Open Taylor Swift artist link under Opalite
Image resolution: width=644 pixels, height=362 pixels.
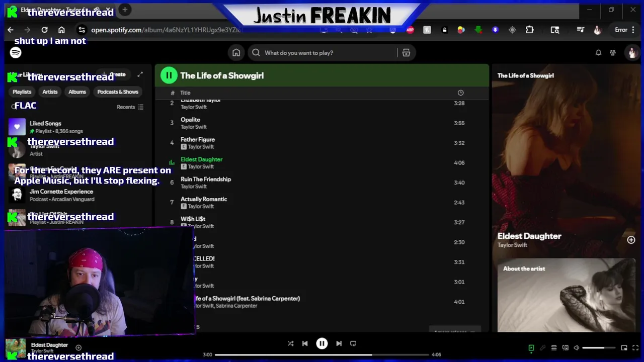(x=194, y=127)
